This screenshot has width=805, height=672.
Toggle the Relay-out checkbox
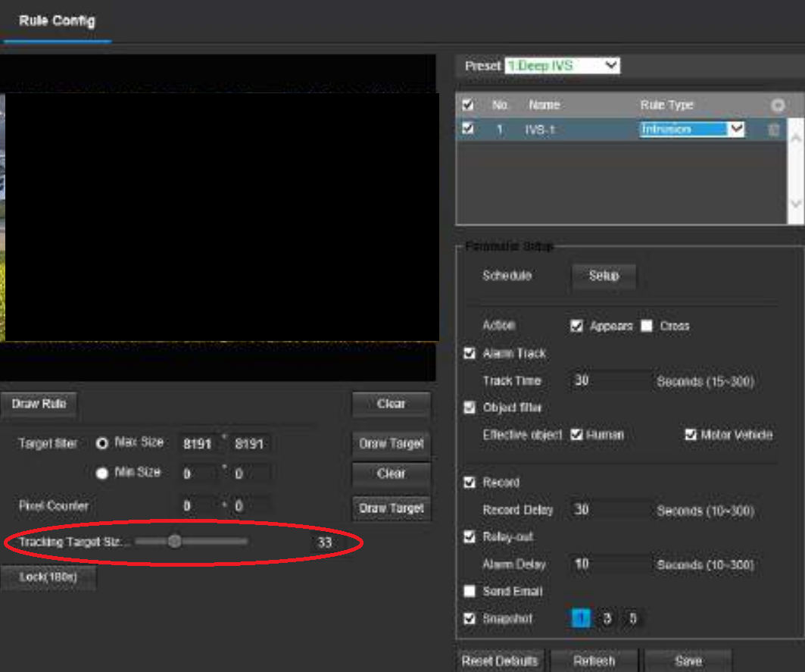470,537
